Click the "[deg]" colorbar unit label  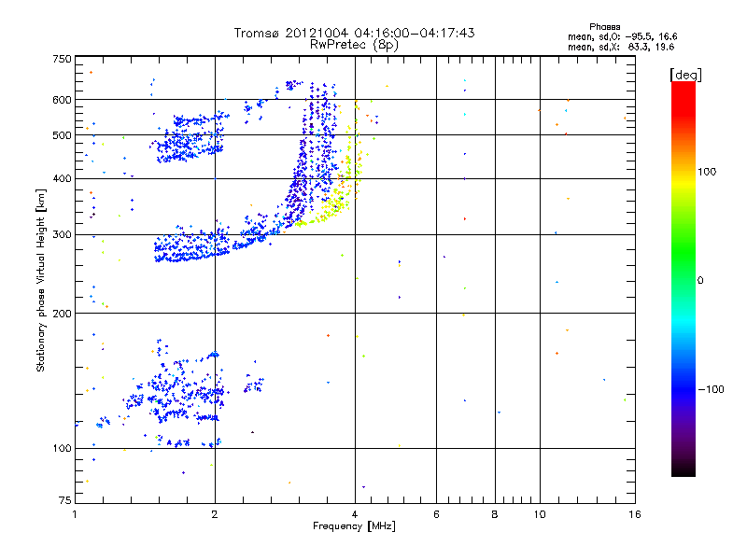685,75
